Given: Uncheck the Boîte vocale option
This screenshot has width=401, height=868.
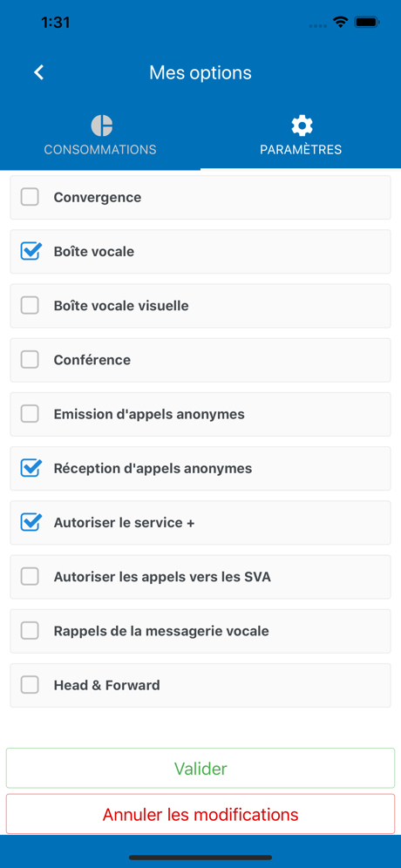Looking at the screenshot, I should pos(31,251).
